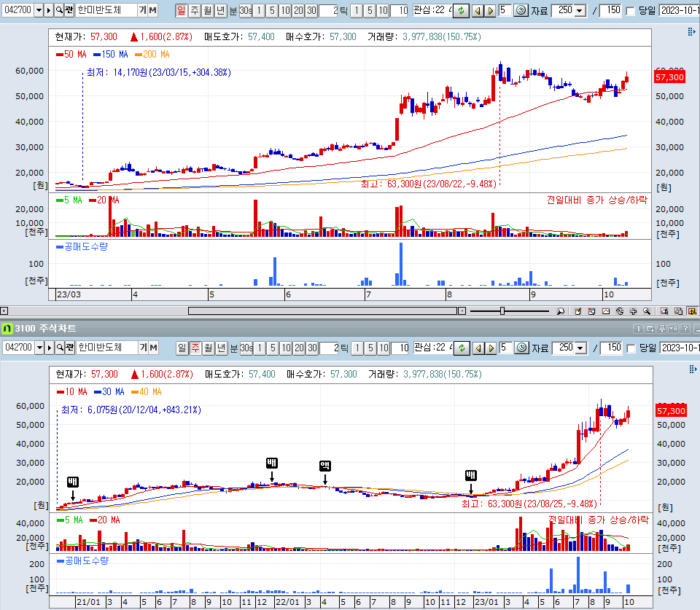Screen dimensions: 700x610
Task: Toggle the 당일 checkbox in top toolbar
Action: (630, 11)
